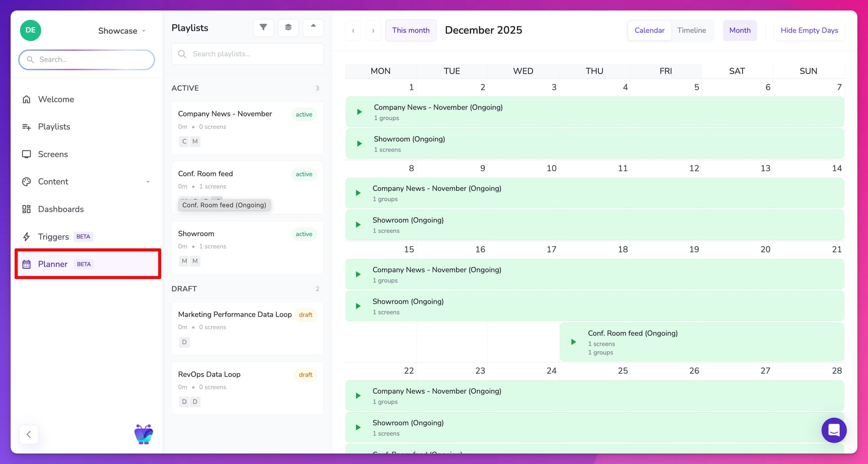Switch to Timeline view
Screen dimensions: 868x464
tap(691, 30)
